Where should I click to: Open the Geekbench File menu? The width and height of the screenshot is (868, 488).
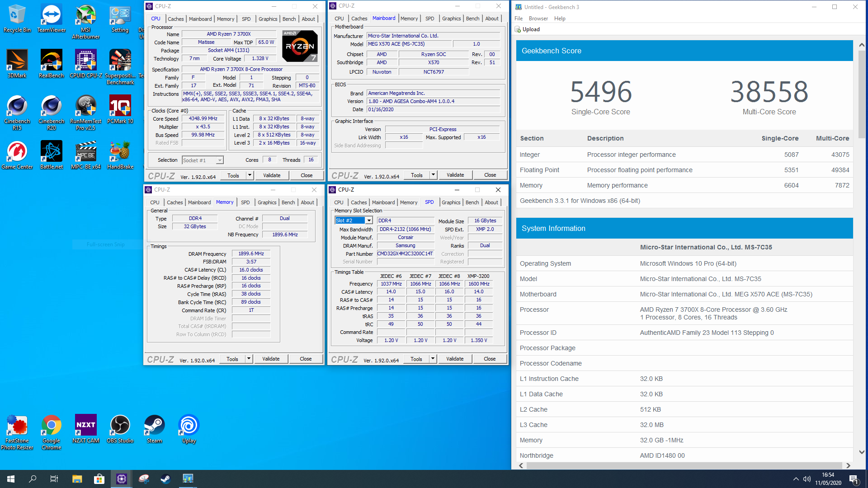pos(519,19)
